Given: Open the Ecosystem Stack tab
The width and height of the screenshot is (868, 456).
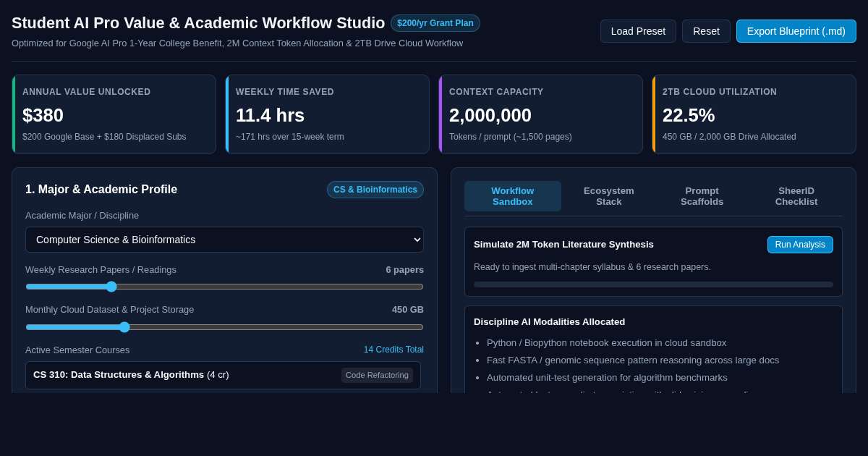Looking at the screenshot, I should click(609, 196).
